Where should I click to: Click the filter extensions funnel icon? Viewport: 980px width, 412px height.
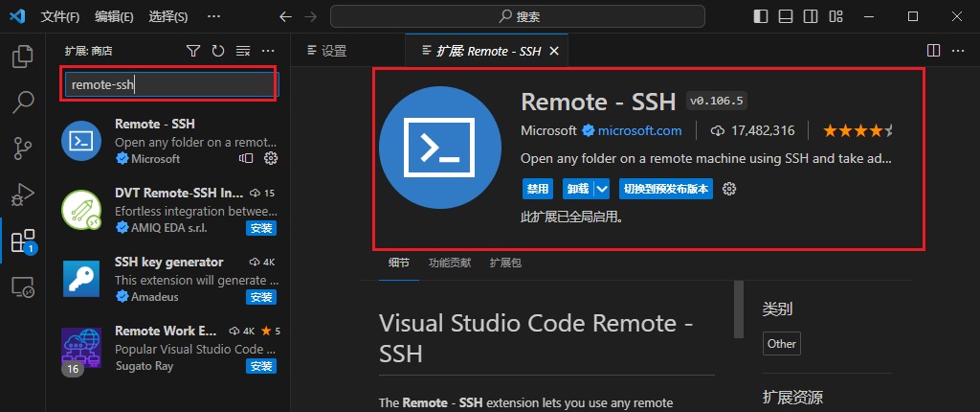(193, 52)
